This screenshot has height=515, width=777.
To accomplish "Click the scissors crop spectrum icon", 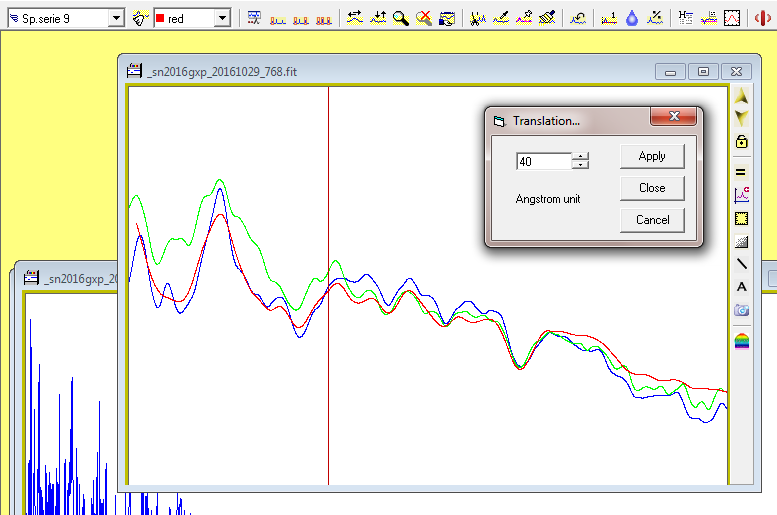I will tap(477, 18).
